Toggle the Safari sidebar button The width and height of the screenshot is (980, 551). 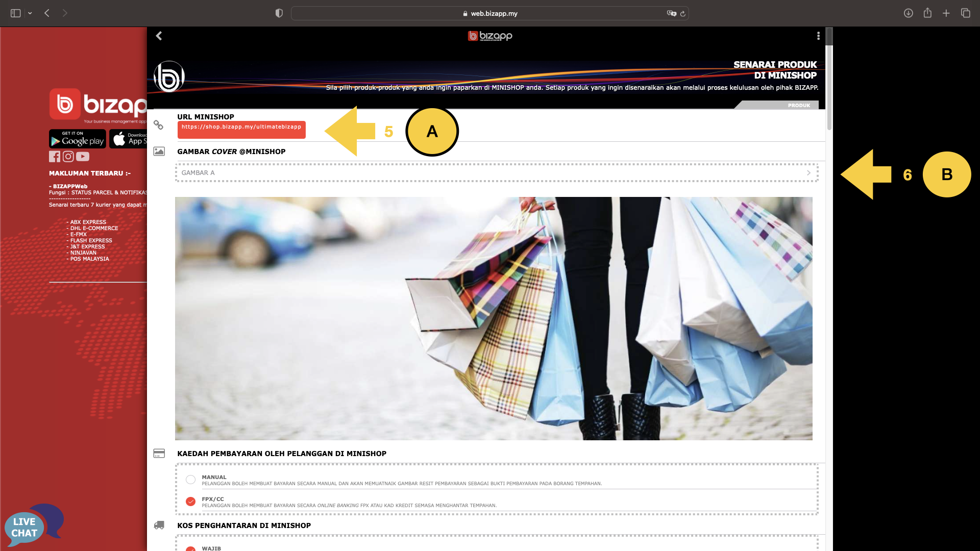pos(15,13)
